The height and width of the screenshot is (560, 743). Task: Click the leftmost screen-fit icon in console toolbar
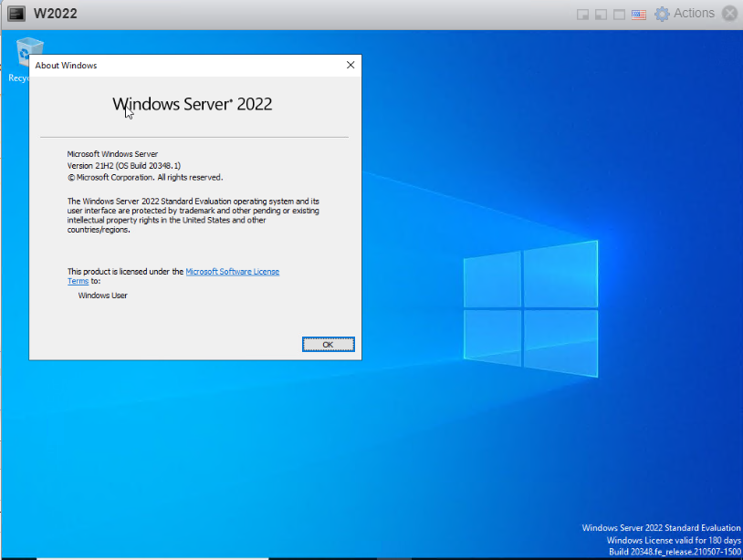(582, 14)
